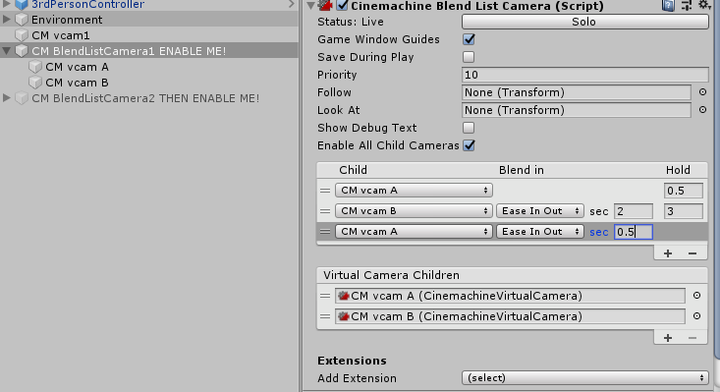Select CM BlendListCamera2 THEN ENABLE ME!
The width and height of the screenshot is (720, 392).
(x=145, y=98)
